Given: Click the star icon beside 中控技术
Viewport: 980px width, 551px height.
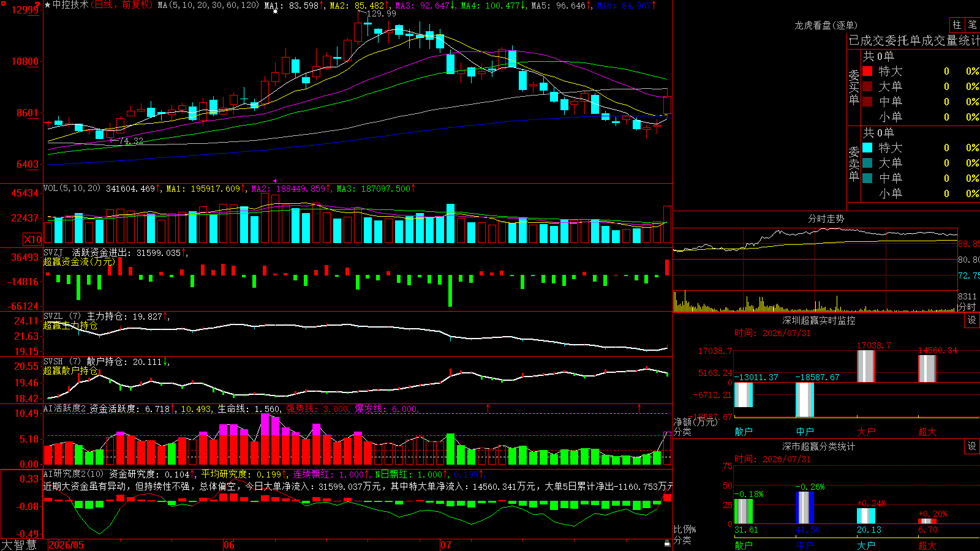Looking at the screenshot, I should pyautogui.click(x=48, y=5).
